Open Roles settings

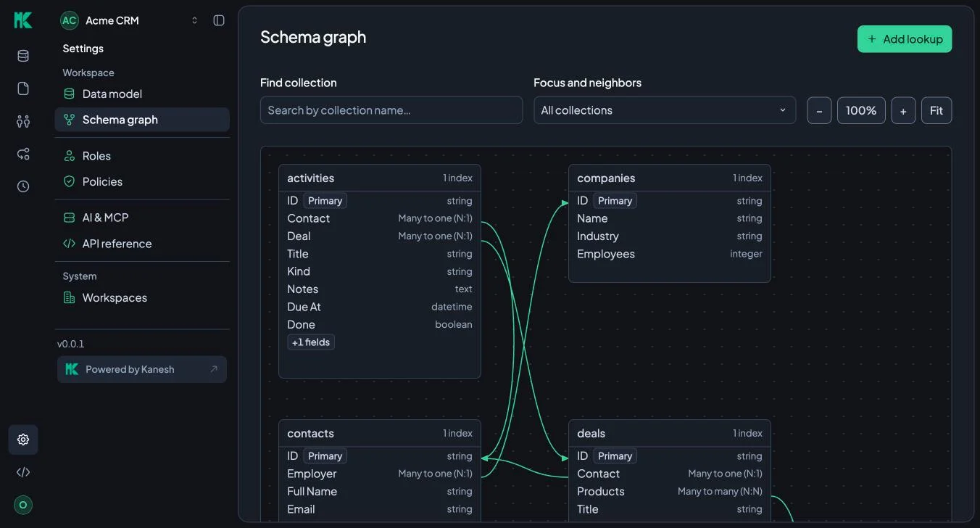click(x=142, y=156)
